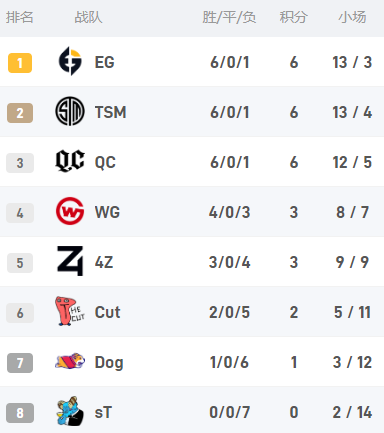384x433 pixels.
Task: Click the bronze rank 2 badge
Action: pyautogui.click(x=20, y=113)
